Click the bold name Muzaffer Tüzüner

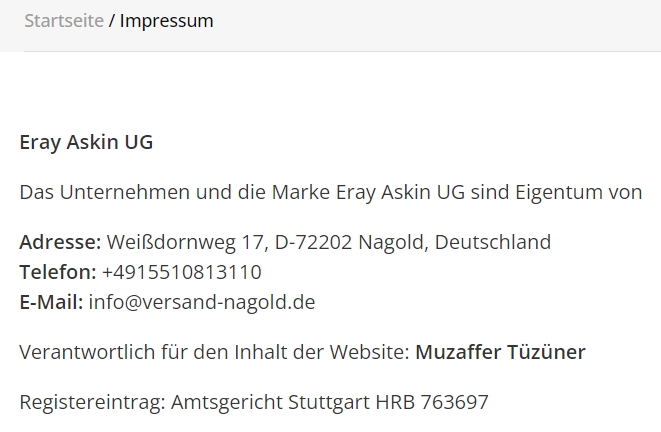(500, 352)
